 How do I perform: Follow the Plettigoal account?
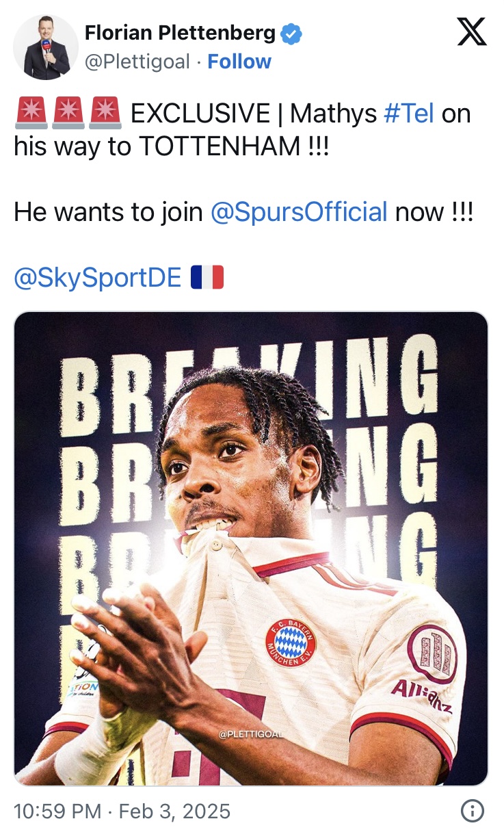point(239,62)
